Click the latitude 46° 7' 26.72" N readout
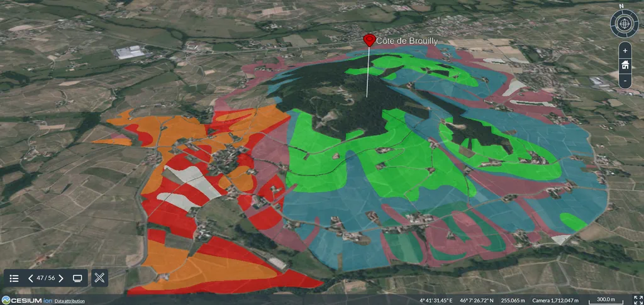 pyautogui.click(x=478, y=301)
